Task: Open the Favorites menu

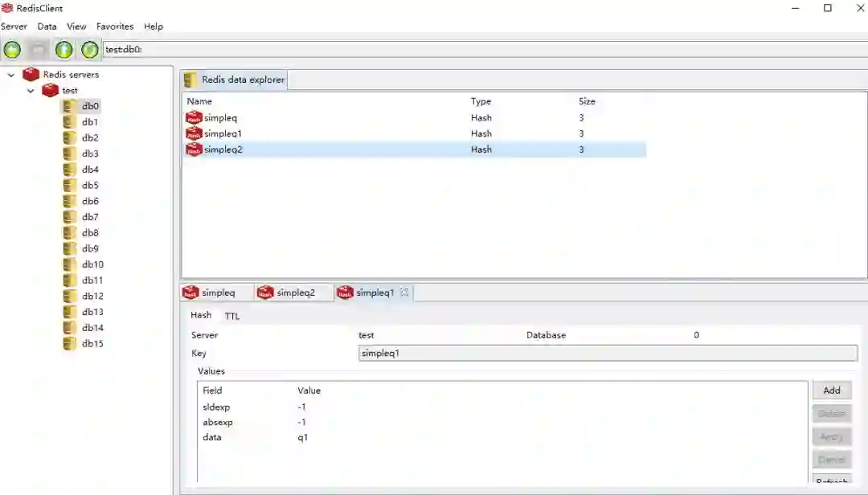Action: pos(115,26)
